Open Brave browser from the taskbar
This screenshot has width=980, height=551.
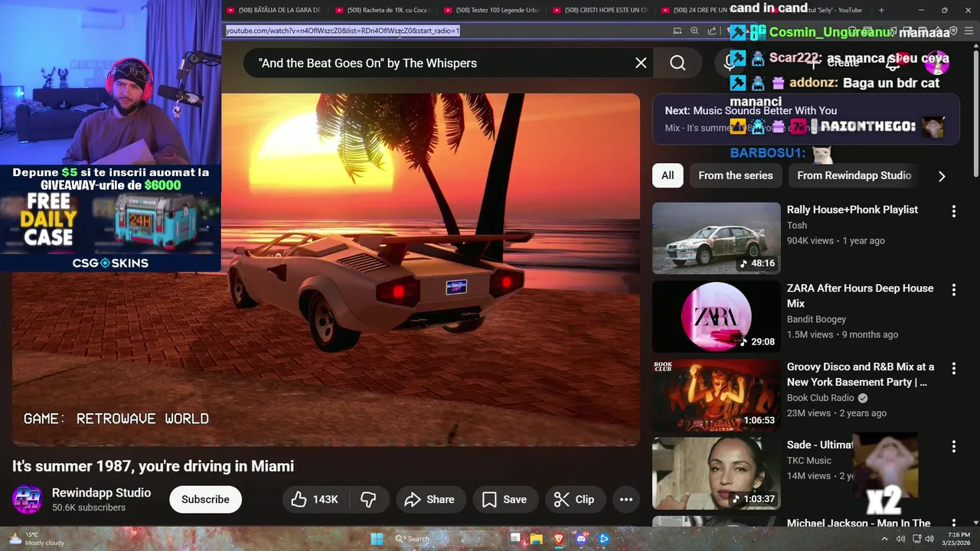(x=559, y=539)
